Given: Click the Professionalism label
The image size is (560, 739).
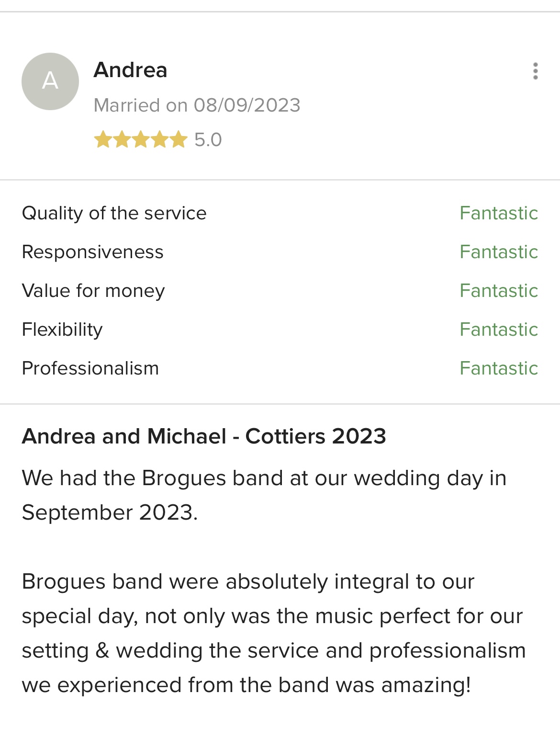Looking at the screenshot, I should click(x=90, y=368).
